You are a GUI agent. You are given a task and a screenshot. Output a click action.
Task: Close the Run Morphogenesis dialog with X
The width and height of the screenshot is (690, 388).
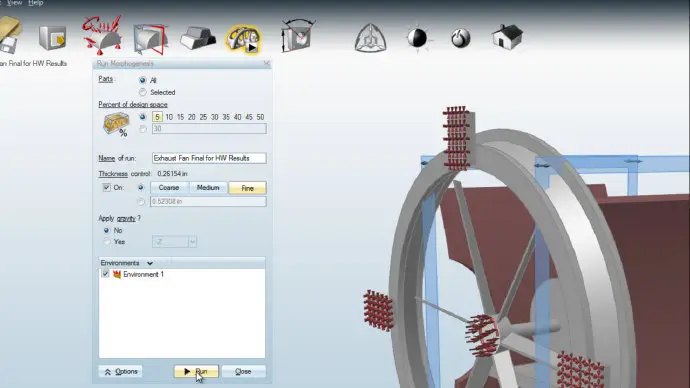(x=267, y=63)
